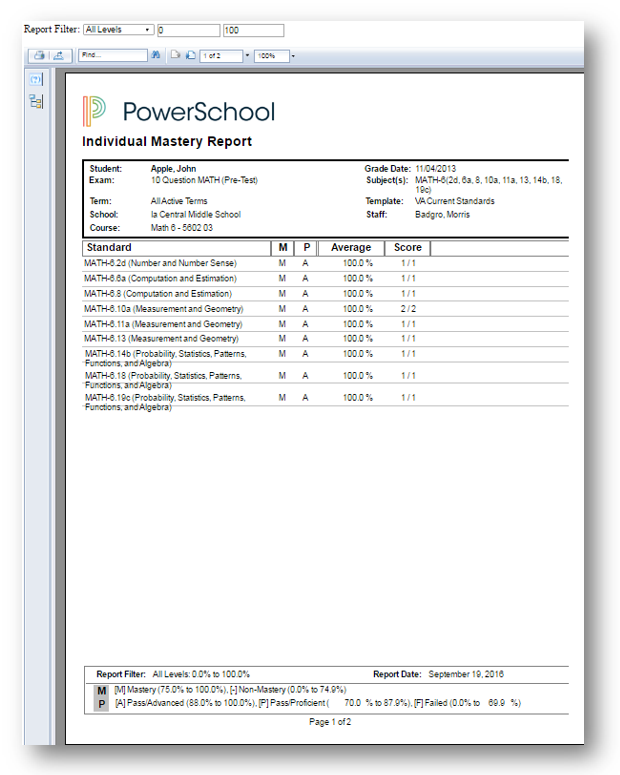Click the VA Current Standards template text

coord(454,201)
